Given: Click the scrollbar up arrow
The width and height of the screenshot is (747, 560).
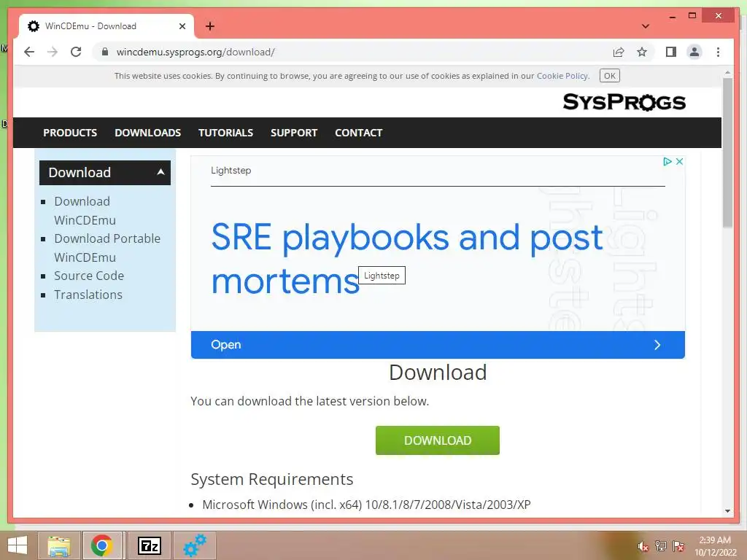Looking at the screenshot, I should click(x=727, y=73).
